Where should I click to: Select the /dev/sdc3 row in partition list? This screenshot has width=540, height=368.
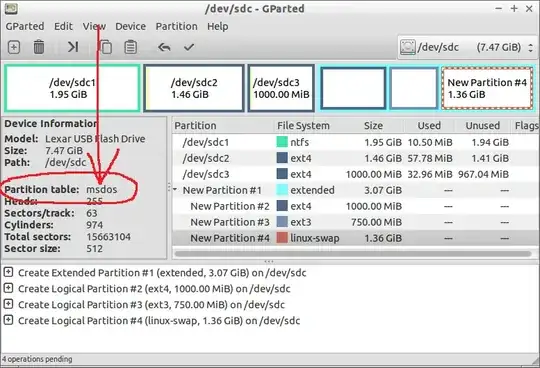pyautogui.click(x=355, y=174)
